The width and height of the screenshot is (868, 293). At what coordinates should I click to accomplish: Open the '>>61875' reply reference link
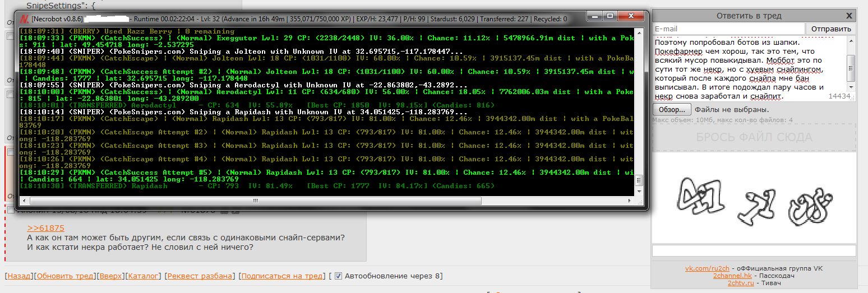pos(46,228)
